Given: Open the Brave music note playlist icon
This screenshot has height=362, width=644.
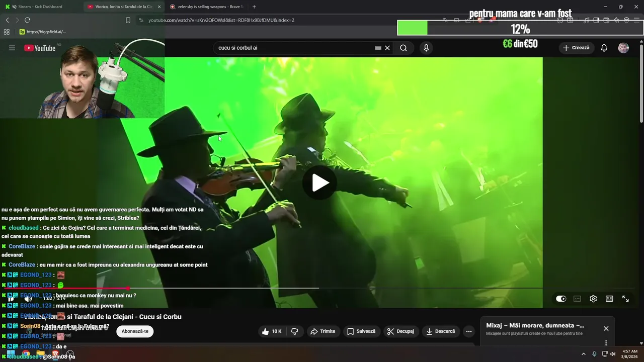Looking at the screenshot, I should [586, 20].
